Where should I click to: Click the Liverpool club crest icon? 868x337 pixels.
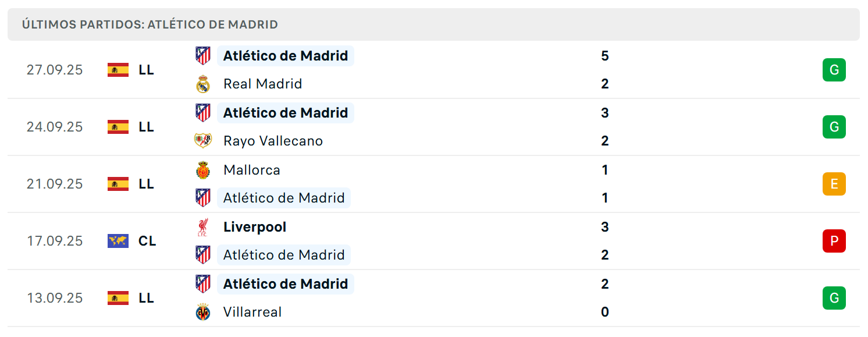pos(202,227)
